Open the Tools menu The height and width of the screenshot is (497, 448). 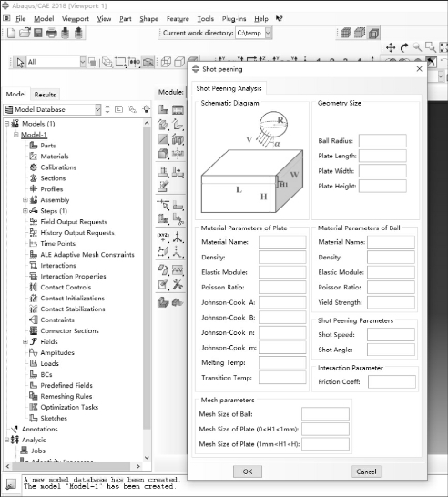point(206,19)
